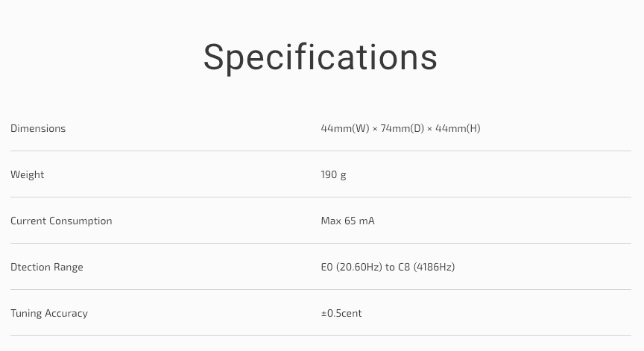Click the C8 (4186Hz) upper range text
The image size is (644, 351).
coord(426,267)
